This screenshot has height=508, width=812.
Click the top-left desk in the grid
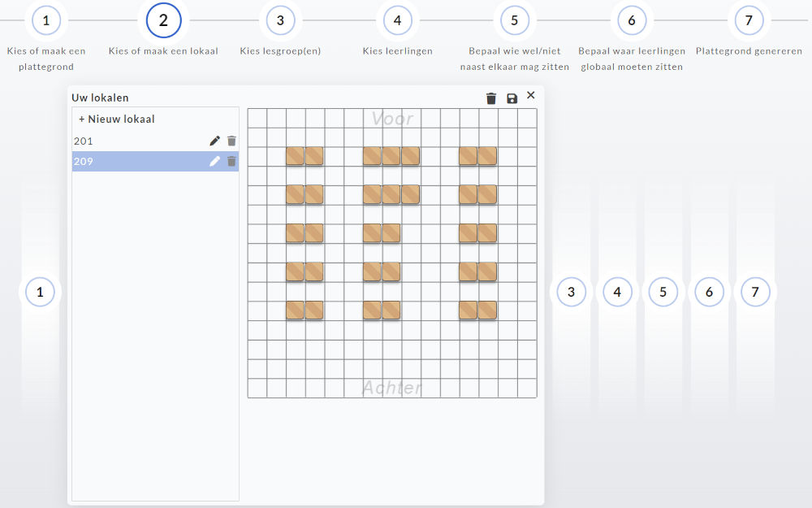[295, 155]
